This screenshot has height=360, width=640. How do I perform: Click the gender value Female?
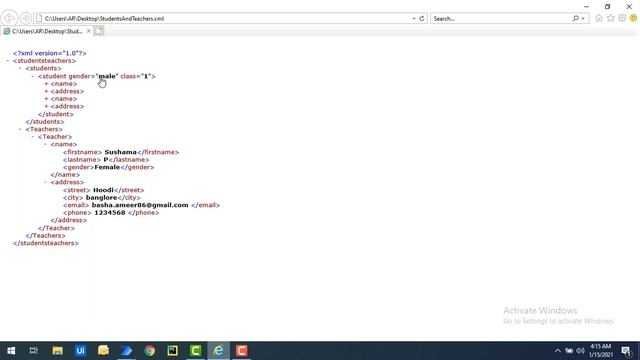(x=107, y=167)
